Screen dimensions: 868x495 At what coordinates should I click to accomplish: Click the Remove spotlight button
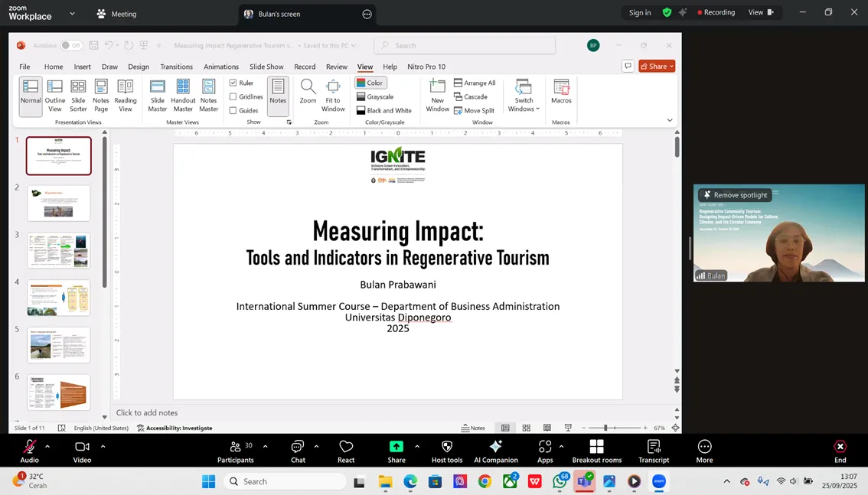(x=735, y=195)
